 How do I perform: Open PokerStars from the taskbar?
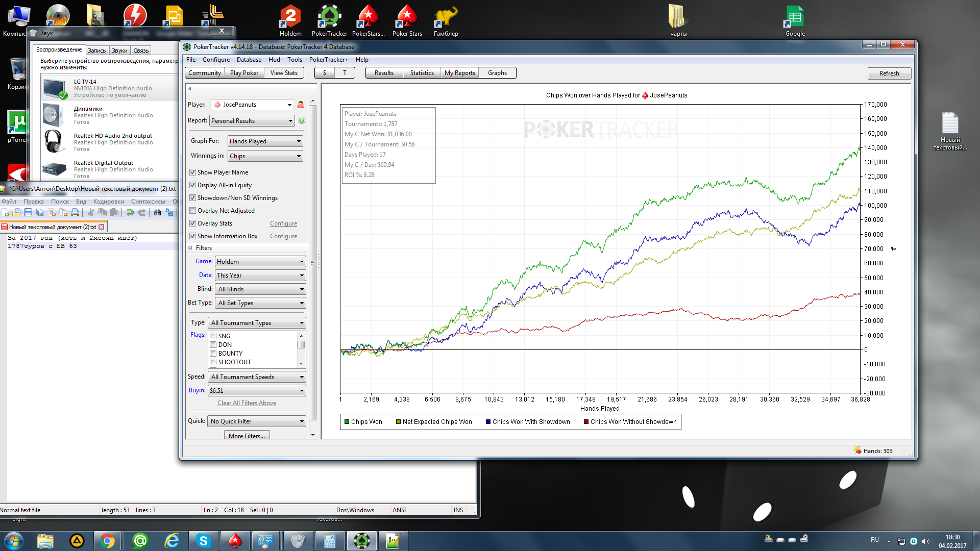point(235,541)
